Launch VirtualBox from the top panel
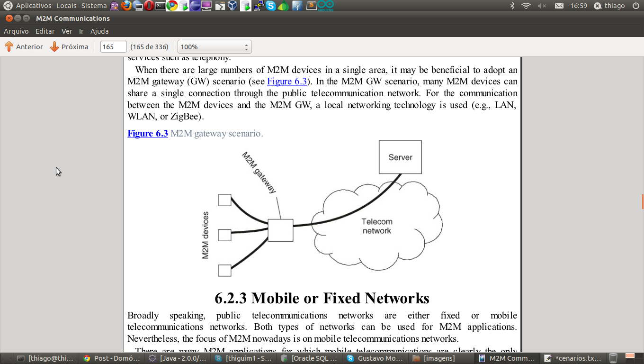 tap(232, 6)
